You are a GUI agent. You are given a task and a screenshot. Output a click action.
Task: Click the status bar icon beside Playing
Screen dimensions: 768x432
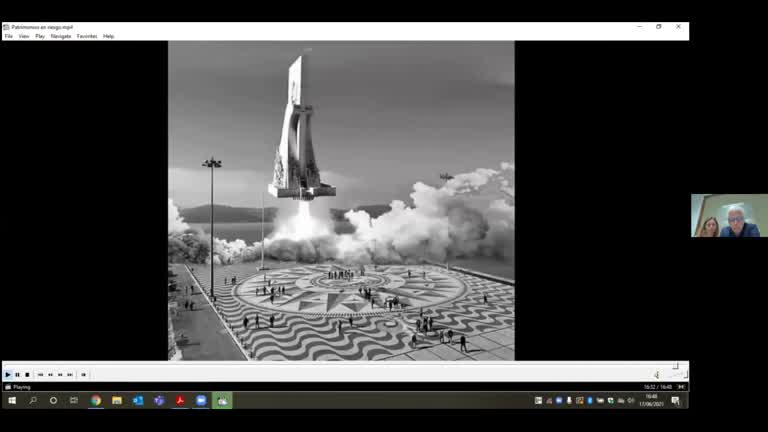8,387
